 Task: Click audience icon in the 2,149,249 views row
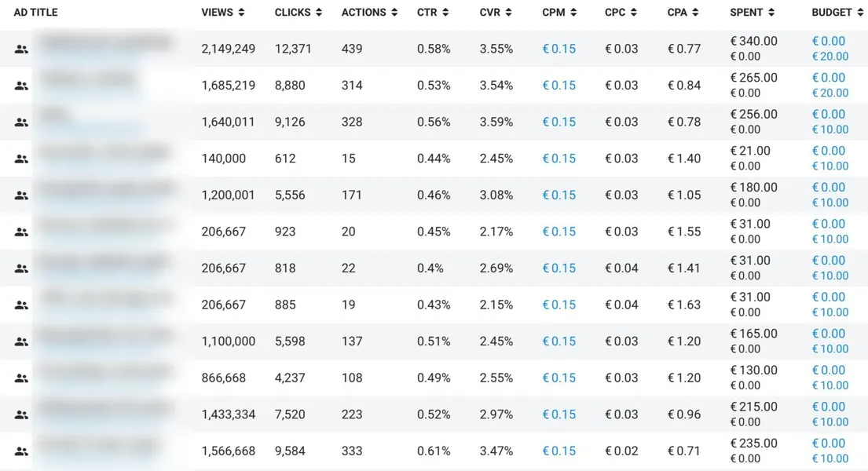21,49
